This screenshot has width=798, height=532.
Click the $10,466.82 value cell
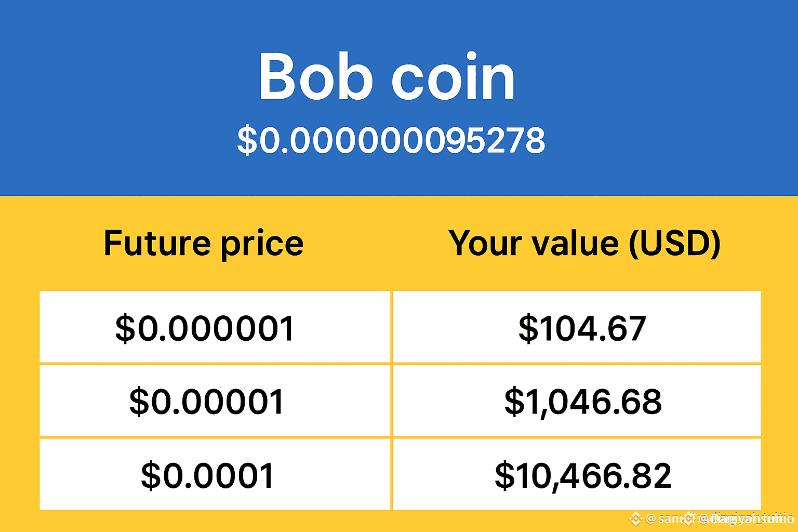tap(577, 474)
